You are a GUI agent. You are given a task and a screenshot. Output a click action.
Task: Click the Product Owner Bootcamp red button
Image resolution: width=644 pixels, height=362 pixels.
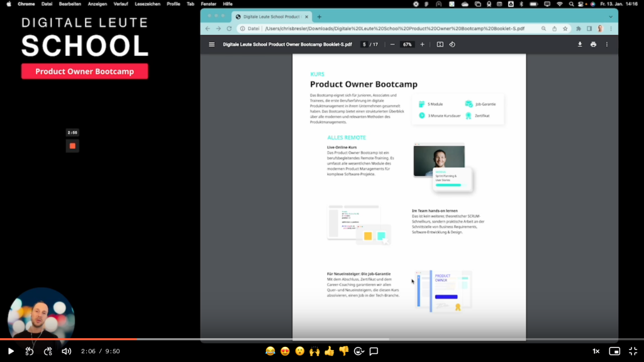(x=85, y=72)
